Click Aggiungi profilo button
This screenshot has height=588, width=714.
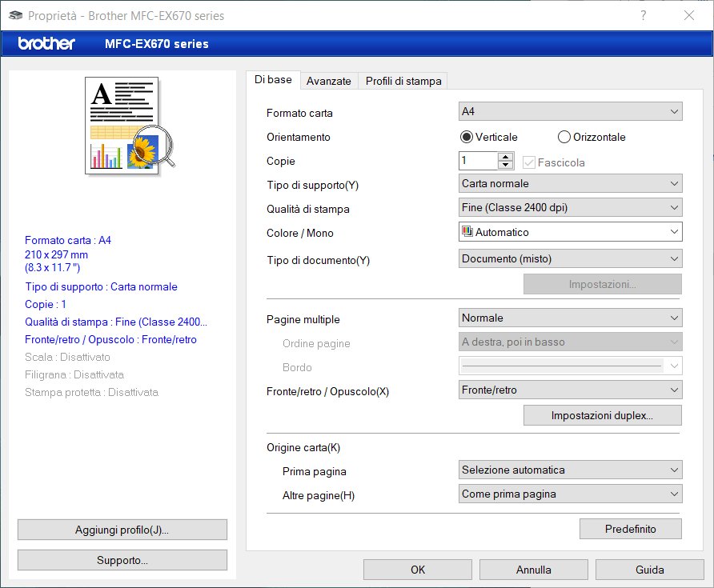(x=122, y=530)
